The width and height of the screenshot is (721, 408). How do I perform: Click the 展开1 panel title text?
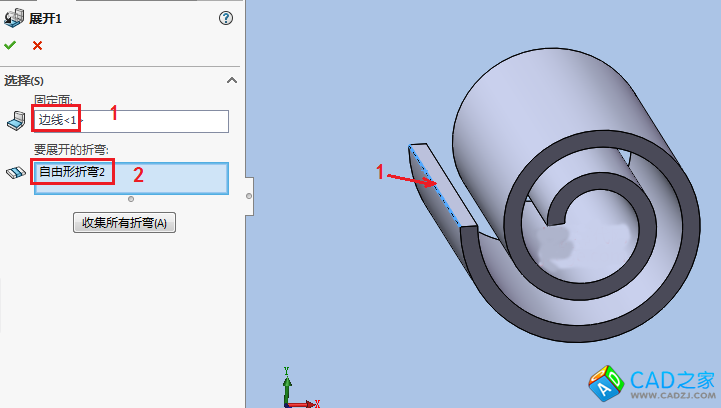pyautogui.click(x=46, y=18)
